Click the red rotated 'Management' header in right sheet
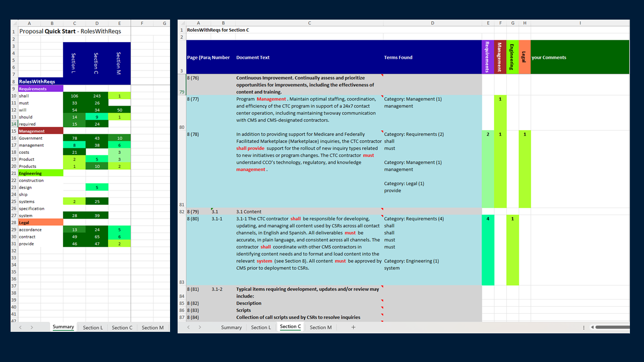 [x=500, y=57]
